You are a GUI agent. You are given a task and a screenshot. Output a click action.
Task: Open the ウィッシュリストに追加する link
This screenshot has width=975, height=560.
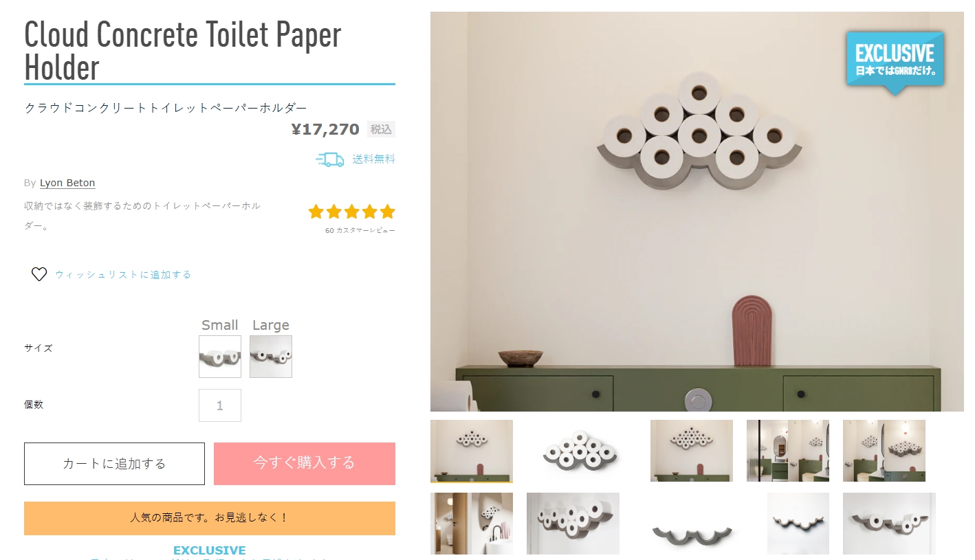click(123, 274)
